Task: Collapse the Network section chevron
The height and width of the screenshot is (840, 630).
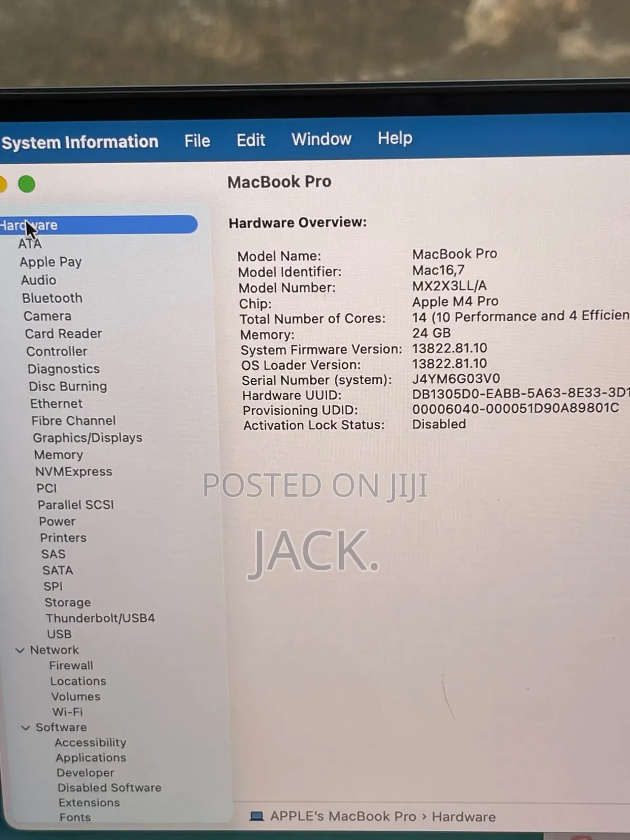Action: pyautogui.click(x=20, y=650)
